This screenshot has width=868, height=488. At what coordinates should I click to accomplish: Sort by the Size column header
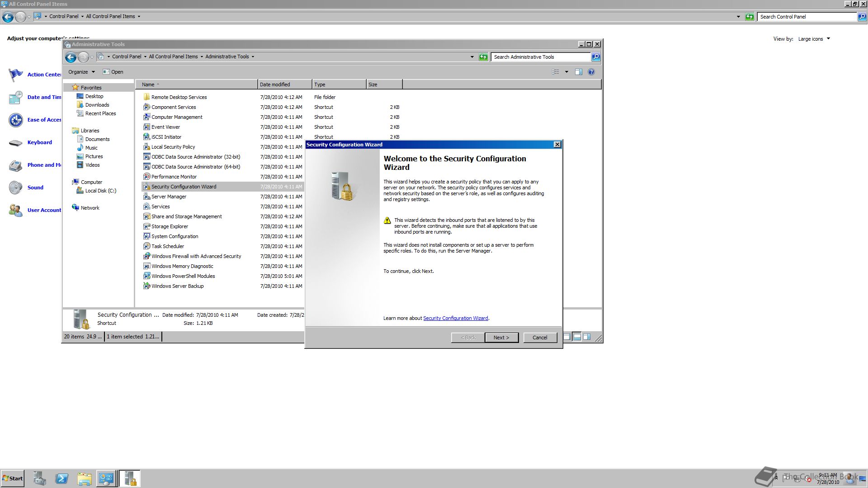click(x=384, y=84)
